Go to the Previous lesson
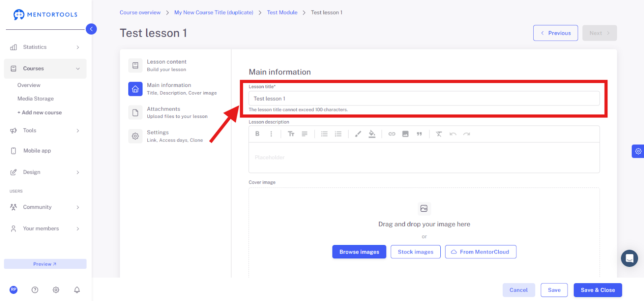Screen dimensions: 644x301 pos(555,33)
